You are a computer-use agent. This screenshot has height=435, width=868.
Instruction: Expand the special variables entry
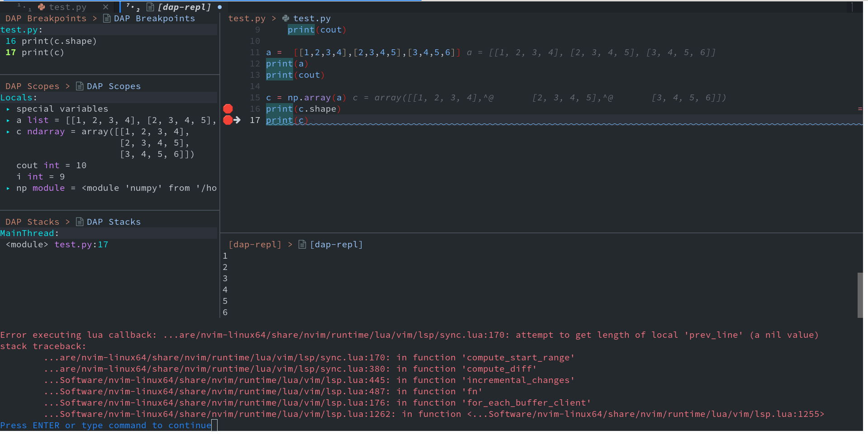8,109
